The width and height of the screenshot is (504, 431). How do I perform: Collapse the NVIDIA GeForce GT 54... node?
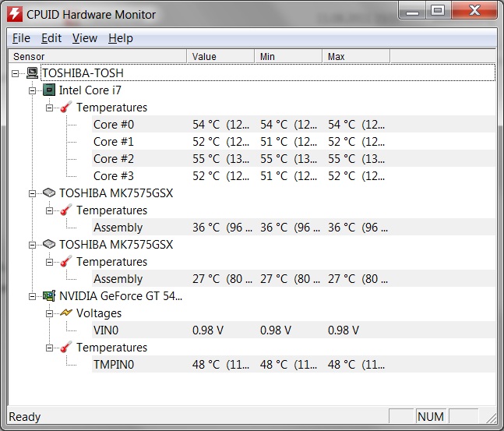pos(32,296)
